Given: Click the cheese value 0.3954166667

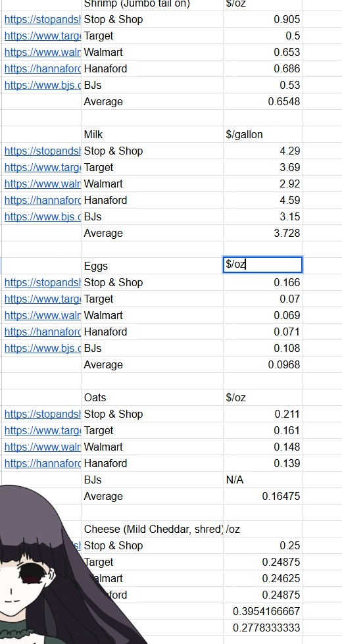Looking at the screenshot, I should [263, 610].
